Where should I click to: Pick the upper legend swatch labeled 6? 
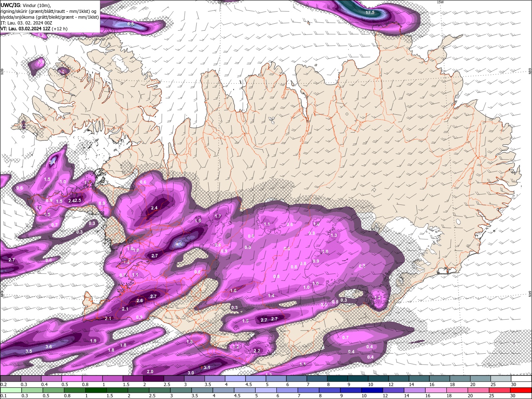pos(297,379)
